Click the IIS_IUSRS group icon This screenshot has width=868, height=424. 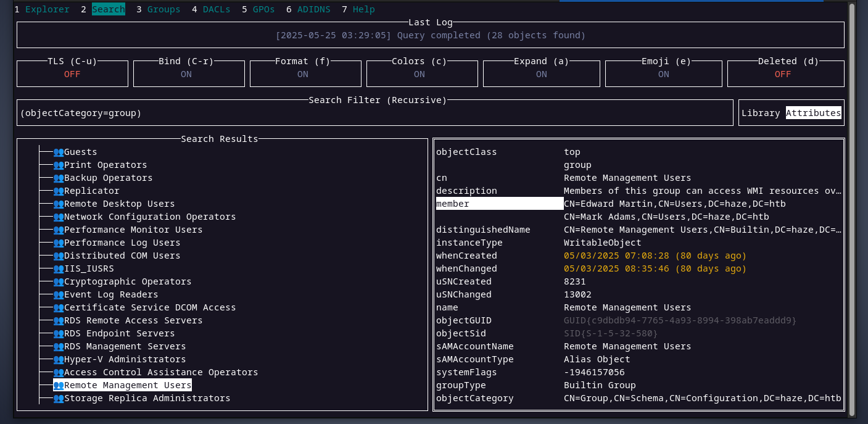pos(59,268)
